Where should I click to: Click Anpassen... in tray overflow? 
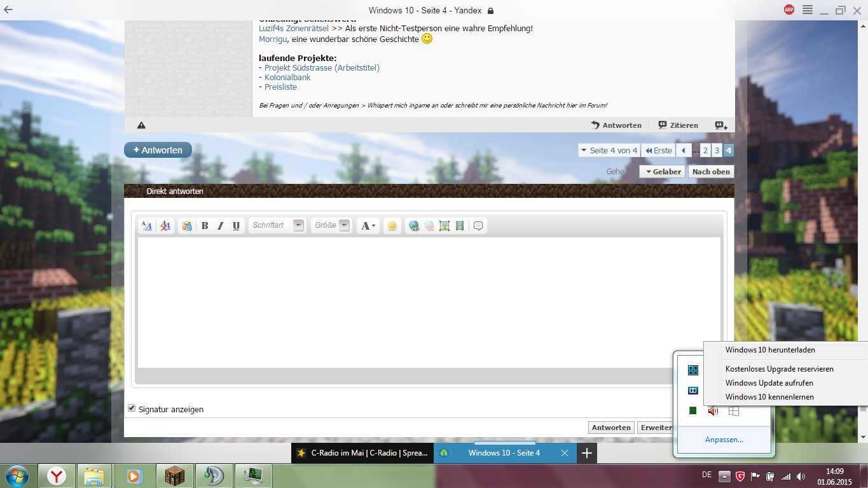[x=724, y=440]
